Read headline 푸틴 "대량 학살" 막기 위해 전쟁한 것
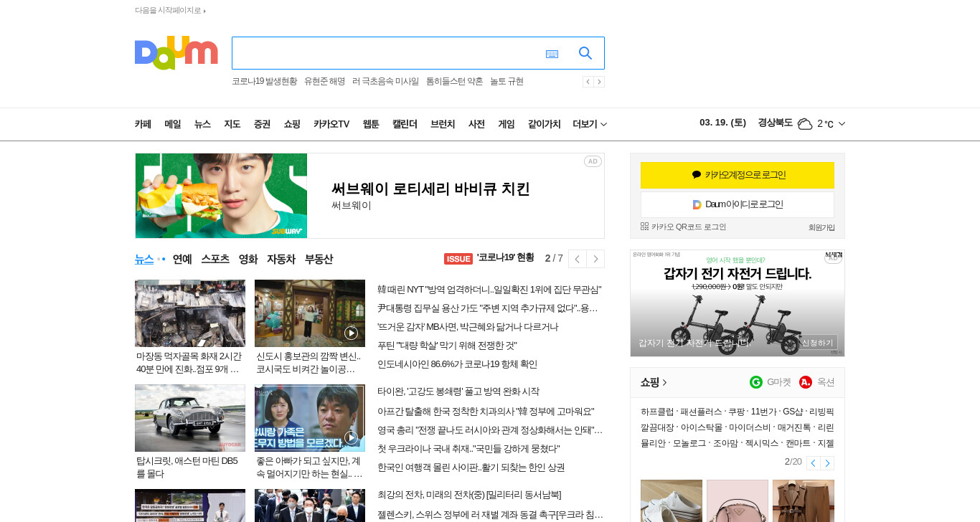The width and height of the screenshot is (980, 522). [x=447, y=346]
